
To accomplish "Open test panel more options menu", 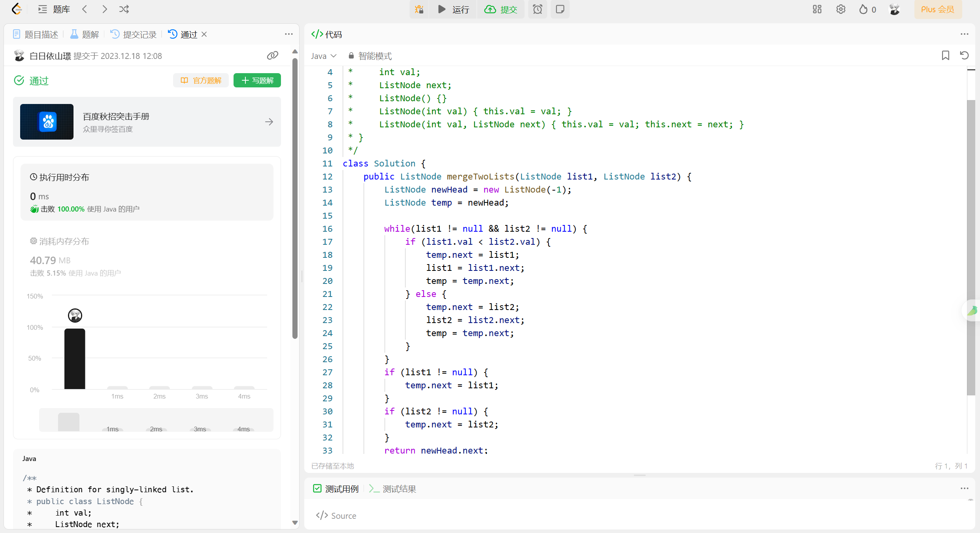I will click(965, 488).
